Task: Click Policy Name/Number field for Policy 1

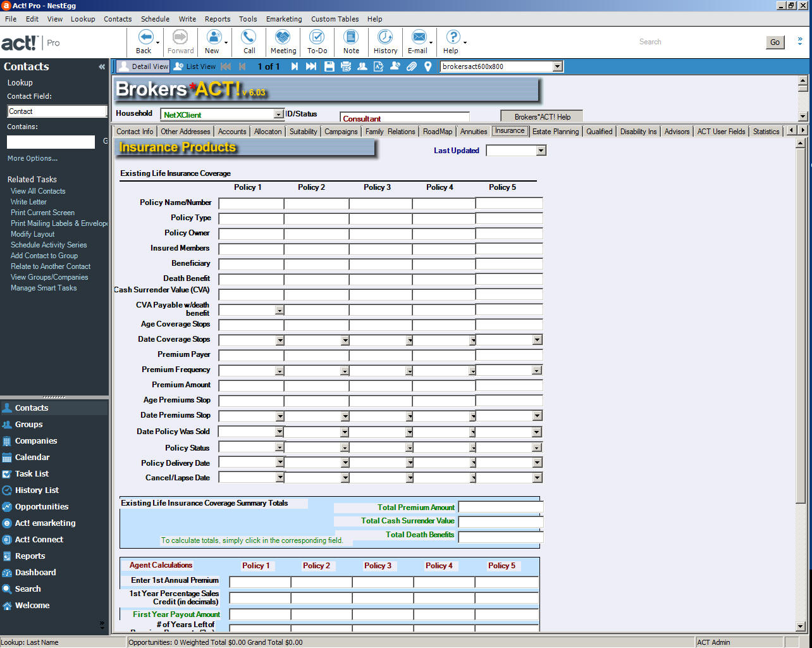Action: pyautogui.click(x=251, y=204)
